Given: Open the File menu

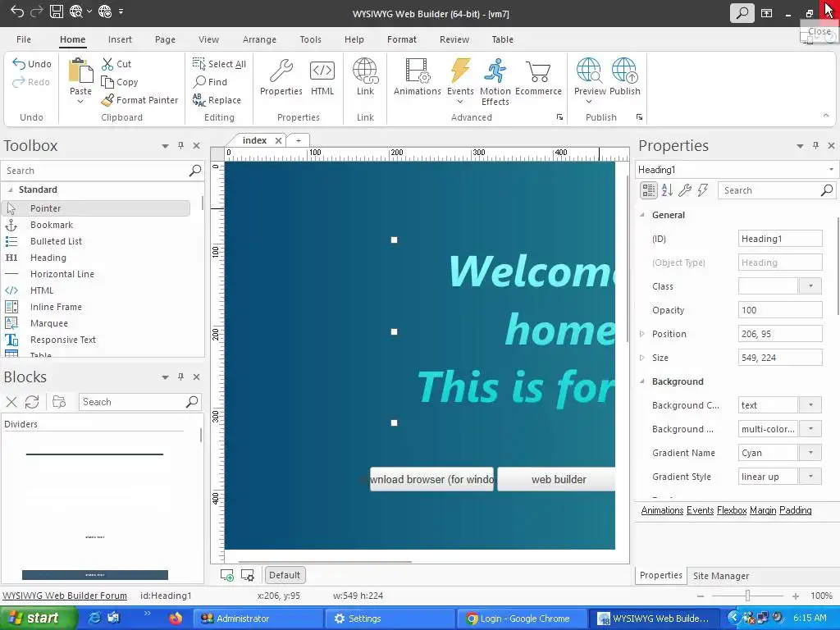Looking at the screenshot, I should (24, 39).
